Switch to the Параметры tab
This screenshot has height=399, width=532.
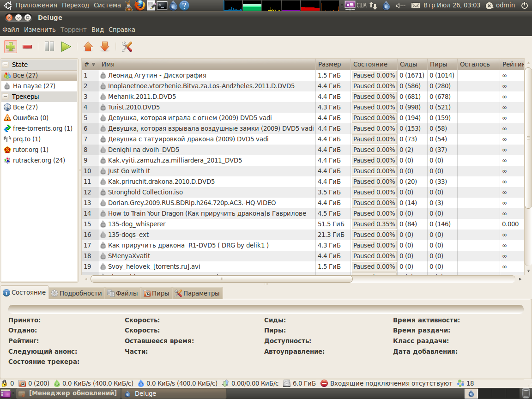pyautogui.click(x=197, y=293)
